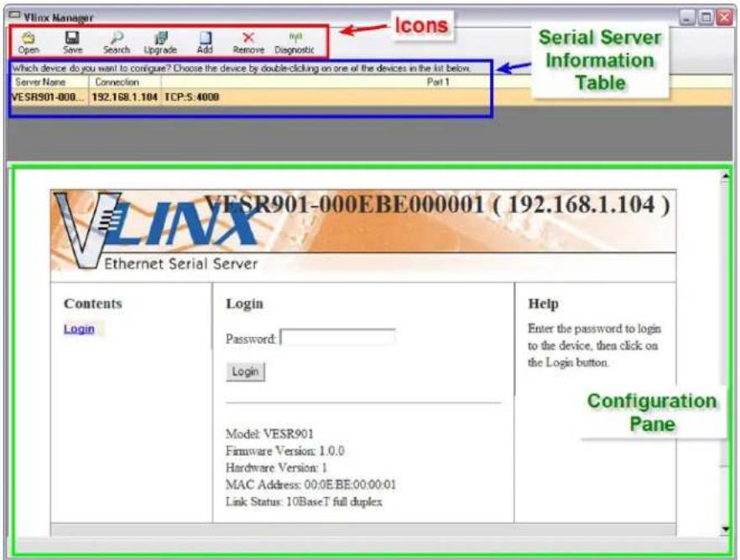Click the Search magnifier icon
This screenshot has height=560, width=740.
(116, 43)
